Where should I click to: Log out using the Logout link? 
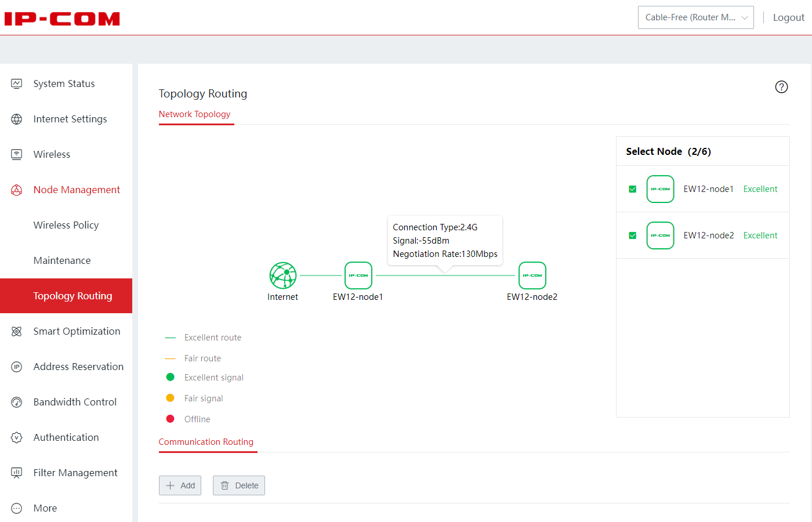(788, 17)
